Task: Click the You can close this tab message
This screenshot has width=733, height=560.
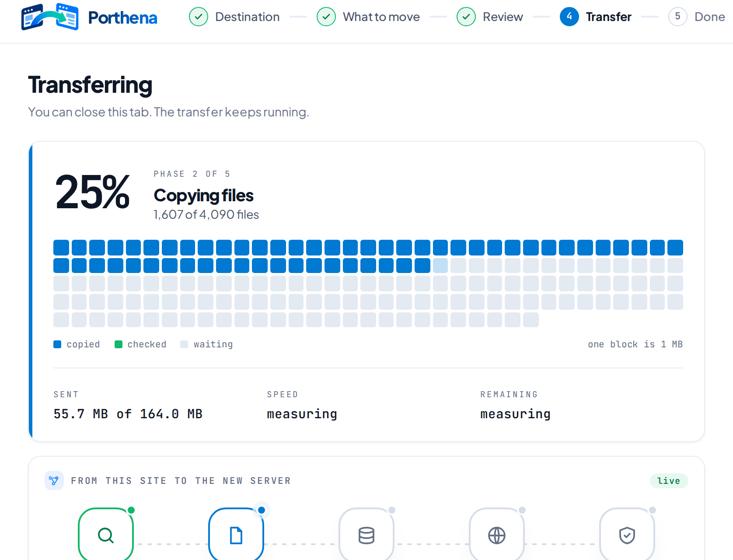Action: 168,112
